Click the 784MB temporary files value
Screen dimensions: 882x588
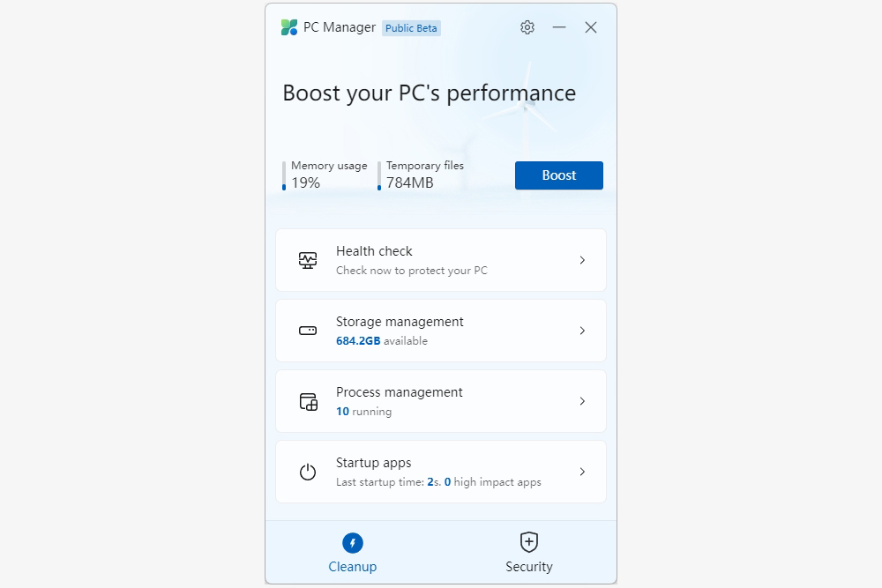pos(409,182)
